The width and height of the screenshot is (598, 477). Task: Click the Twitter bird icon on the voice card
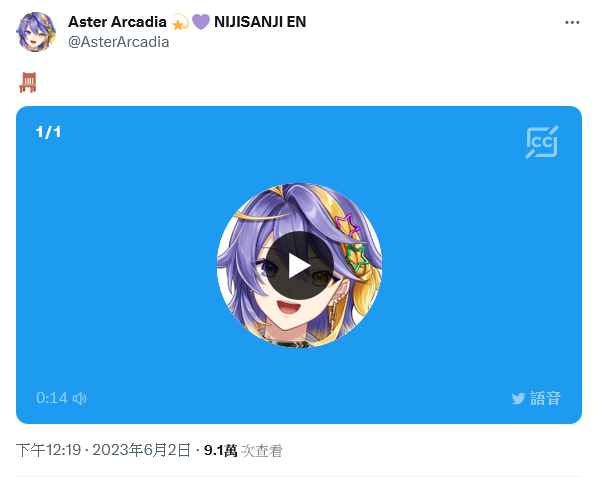[x=518, y=399]
